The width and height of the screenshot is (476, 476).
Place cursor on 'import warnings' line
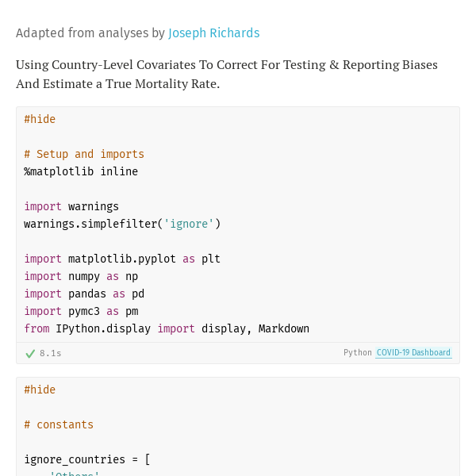(x=71, y=206)
